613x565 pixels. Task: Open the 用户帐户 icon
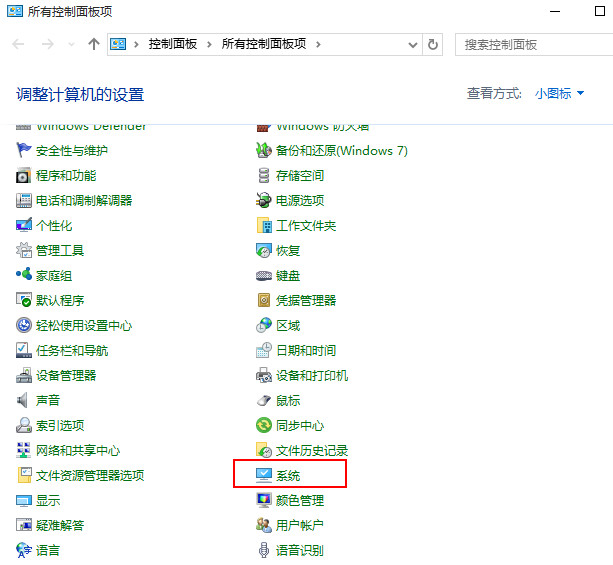pos(263,526)
